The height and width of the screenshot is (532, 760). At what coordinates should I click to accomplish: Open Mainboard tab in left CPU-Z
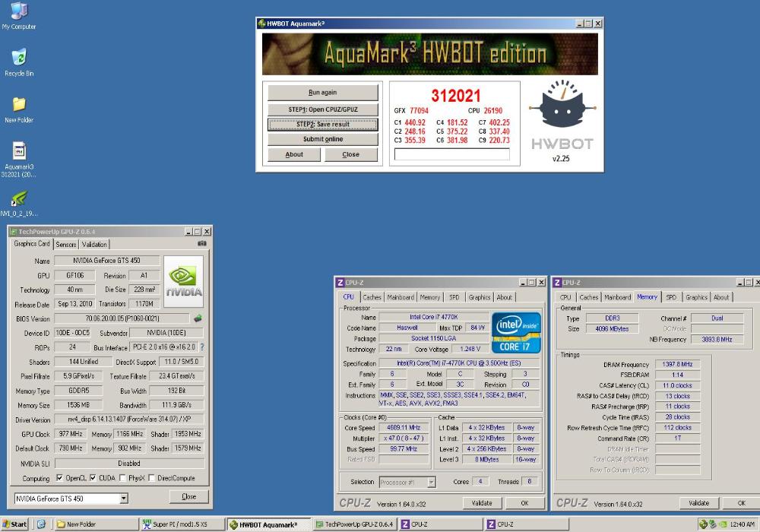tap(401, 297)
